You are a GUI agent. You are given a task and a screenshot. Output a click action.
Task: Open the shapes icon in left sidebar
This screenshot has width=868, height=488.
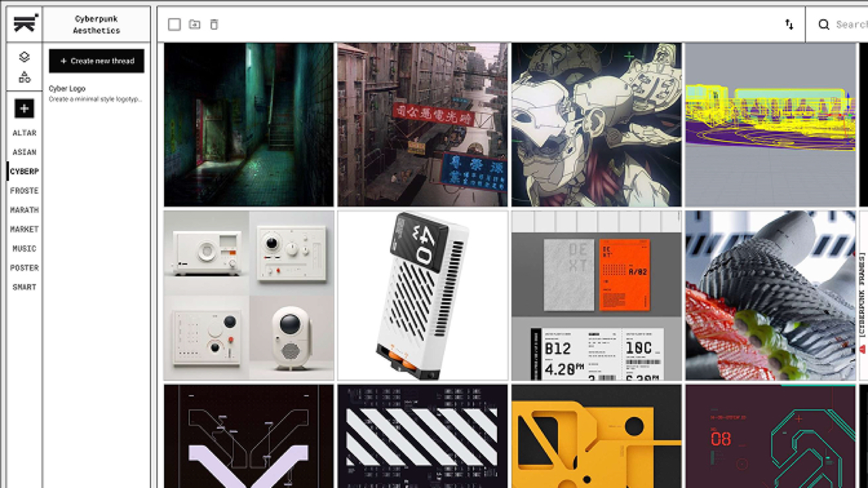24,77
